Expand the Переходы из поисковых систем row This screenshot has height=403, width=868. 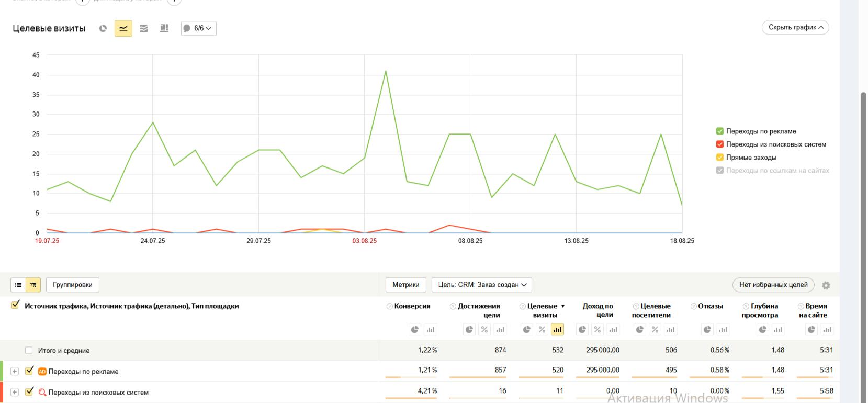[x=15, y=392]
